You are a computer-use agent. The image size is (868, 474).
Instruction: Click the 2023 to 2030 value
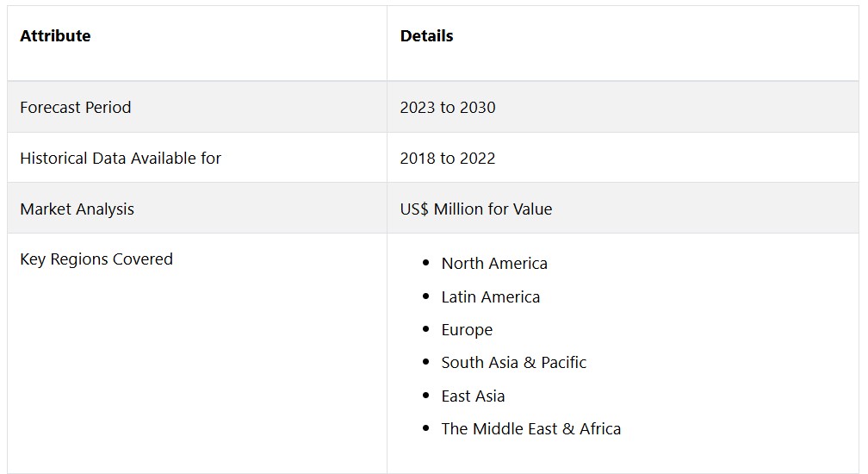tap(448, 108)
